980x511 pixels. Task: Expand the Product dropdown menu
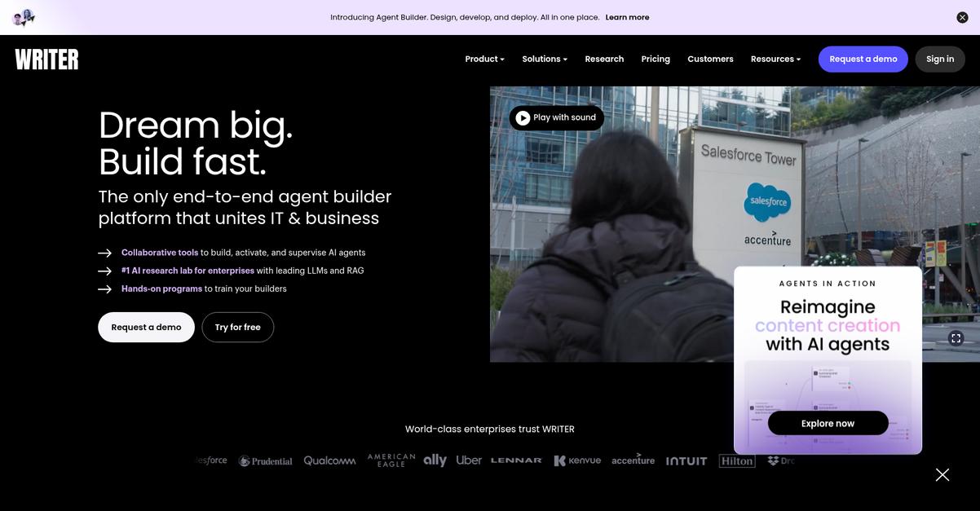484,59
